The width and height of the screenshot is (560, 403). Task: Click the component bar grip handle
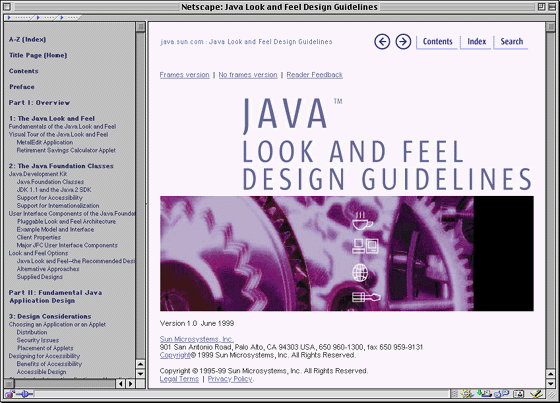pos(454,394)
